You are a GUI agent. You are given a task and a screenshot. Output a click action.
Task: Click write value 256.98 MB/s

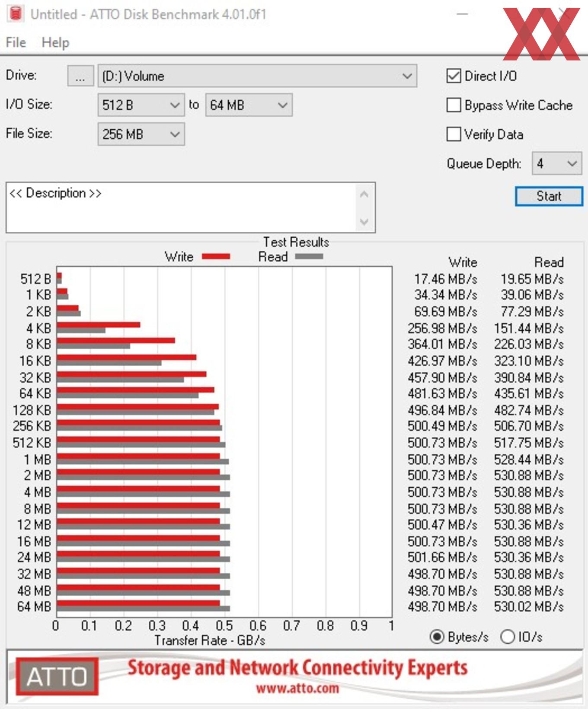tap(442, 328)
